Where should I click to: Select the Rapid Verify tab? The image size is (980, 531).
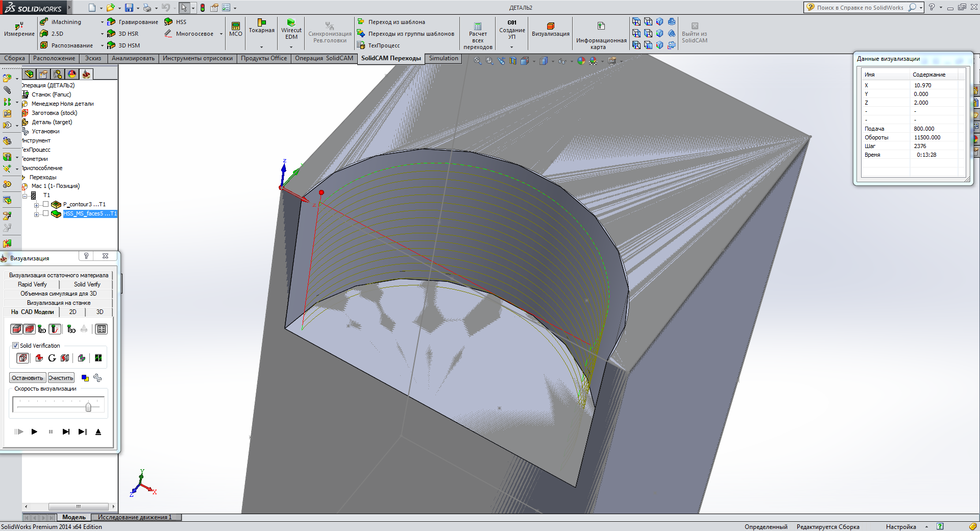[32, 284]
